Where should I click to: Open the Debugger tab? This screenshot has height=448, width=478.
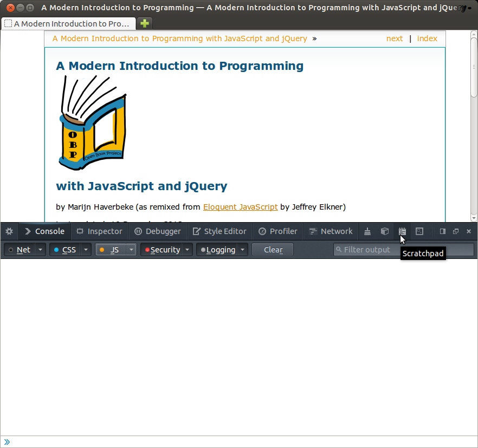pos(158,232)
